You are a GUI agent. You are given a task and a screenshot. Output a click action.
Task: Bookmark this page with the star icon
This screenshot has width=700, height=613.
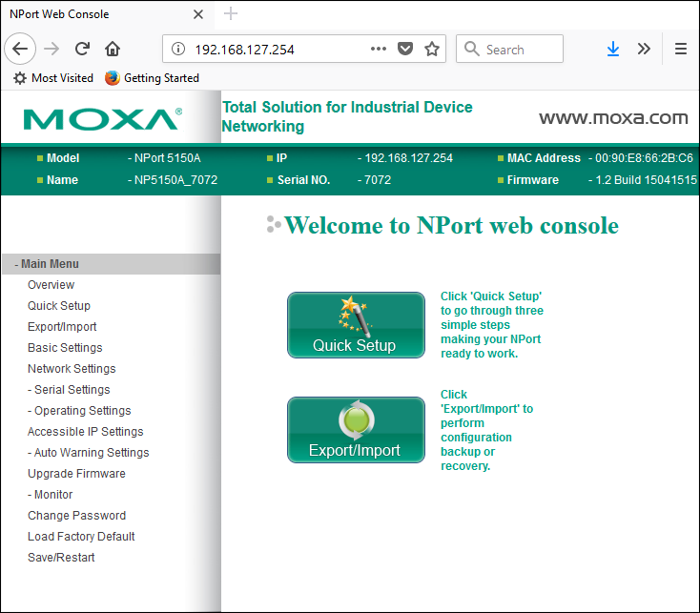tap(432, 49)
